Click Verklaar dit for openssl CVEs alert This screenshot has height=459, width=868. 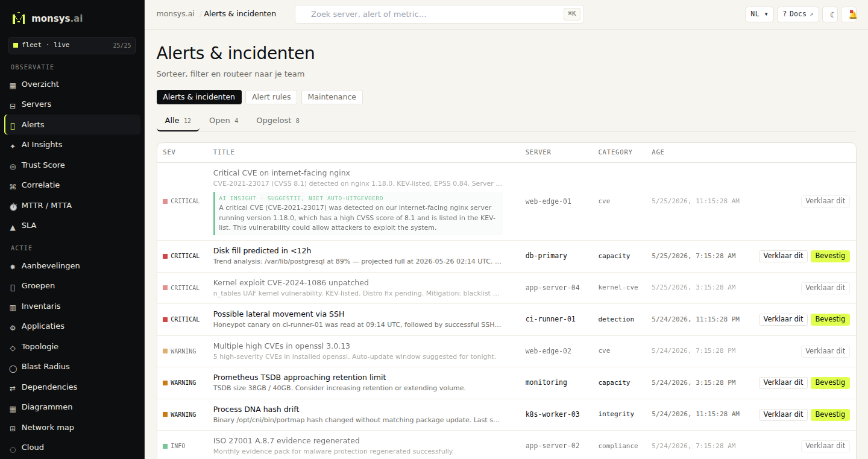(x=825, y=351)
